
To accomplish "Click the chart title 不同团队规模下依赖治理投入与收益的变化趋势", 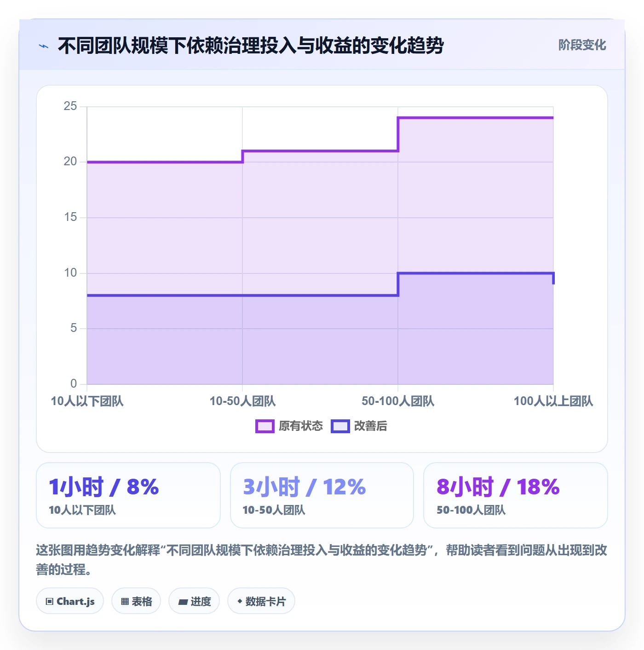I will pyautogui.click(x=251, y=46).
